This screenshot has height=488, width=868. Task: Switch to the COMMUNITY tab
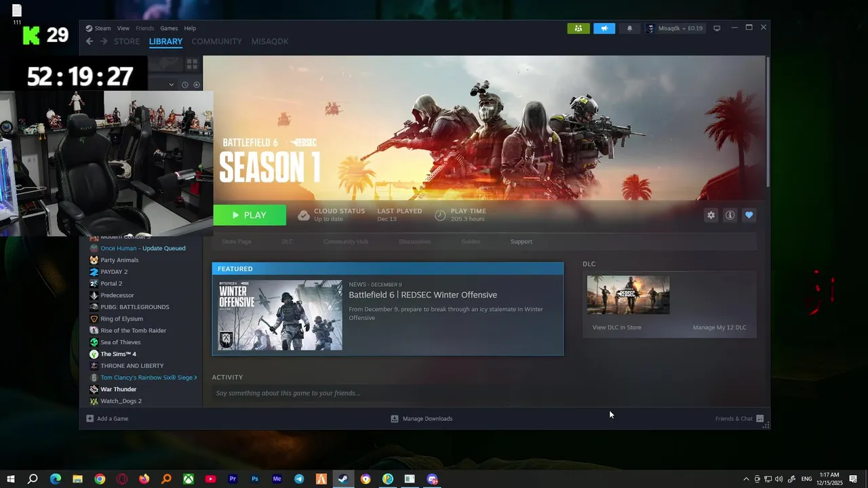pyautogui.click(x=216, y=41)
